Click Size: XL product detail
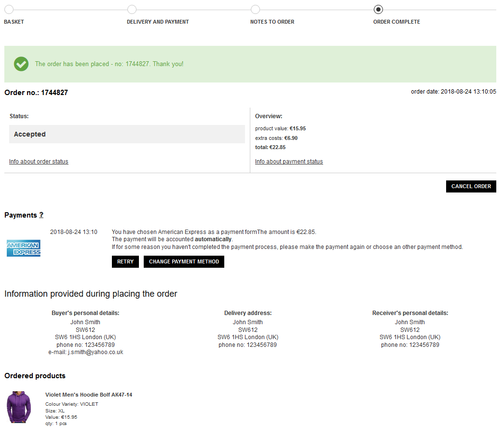The image size is (504, 439). pos(55,411)
